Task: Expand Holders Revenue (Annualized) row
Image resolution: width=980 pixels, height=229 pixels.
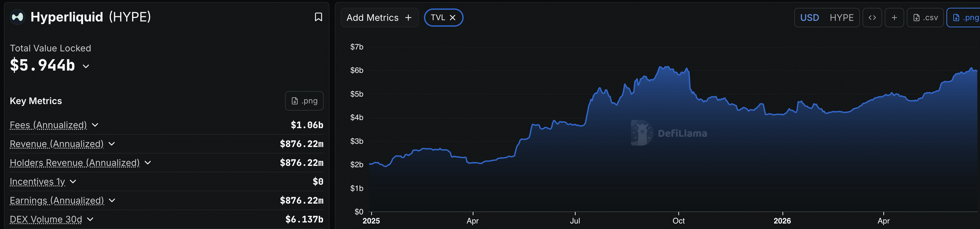Action: point(148,163)
